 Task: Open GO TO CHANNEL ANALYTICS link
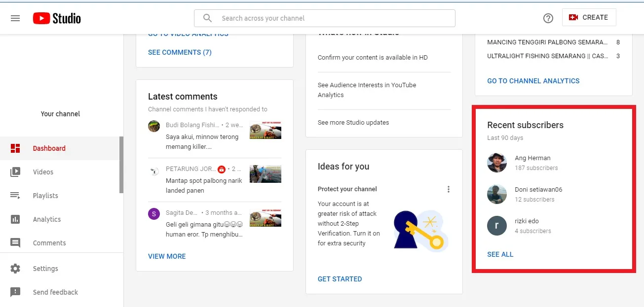click(x=533, y=81)
